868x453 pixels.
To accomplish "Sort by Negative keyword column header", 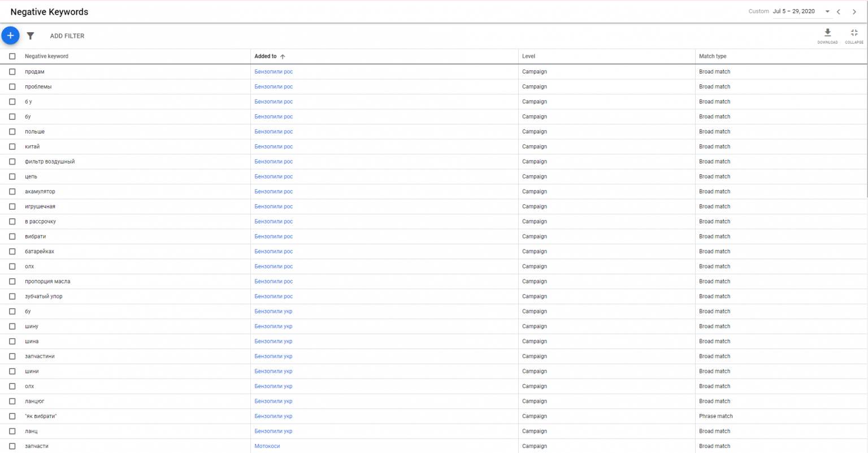I will pyautogui.click(x=46, y=57).
